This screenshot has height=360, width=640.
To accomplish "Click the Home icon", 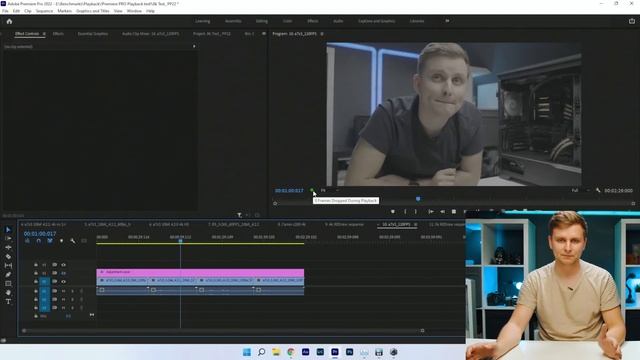I will 9,21.
